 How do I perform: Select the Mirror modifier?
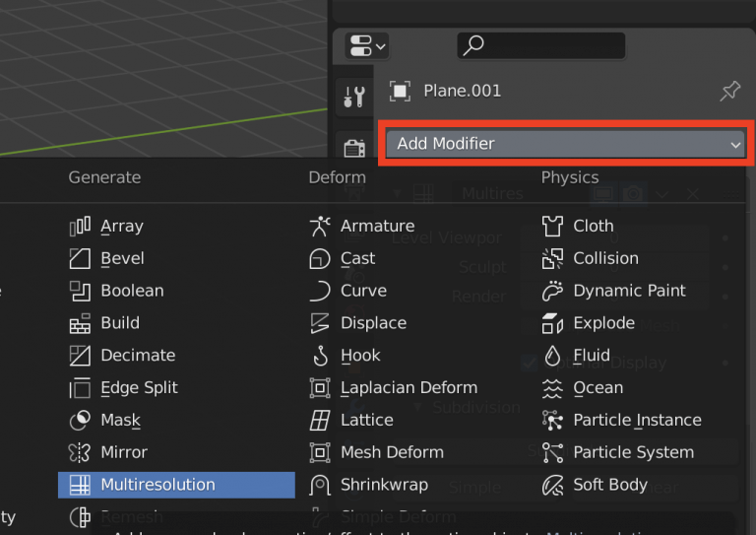pyautogui.click(x=176, y=452)
